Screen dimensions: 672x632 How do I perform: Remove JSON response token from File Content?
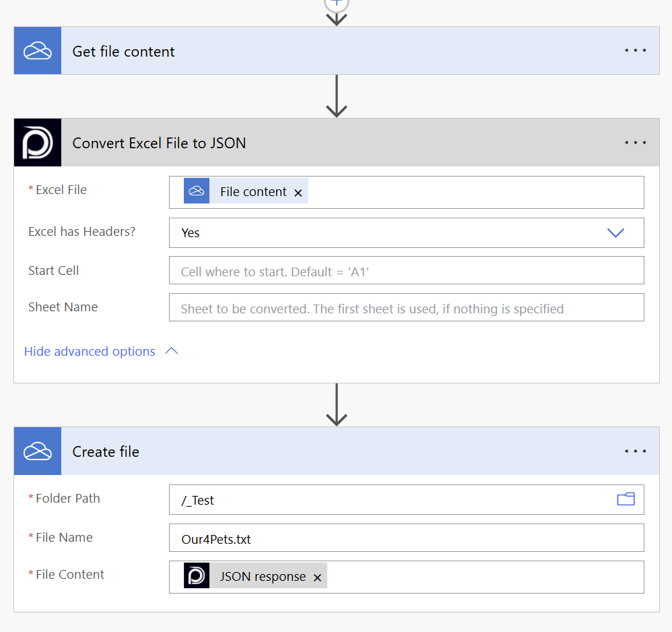click(317, 577)
